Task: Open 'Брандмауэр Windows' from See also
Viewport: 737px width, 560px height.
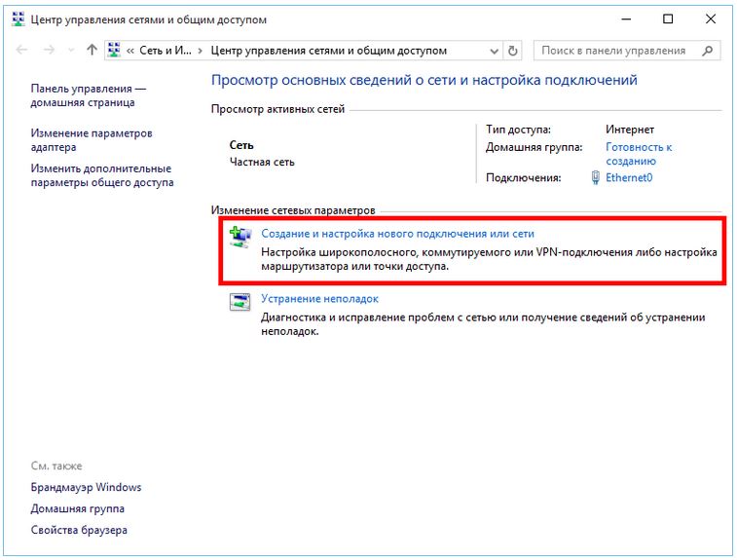Action: (86, 487)
